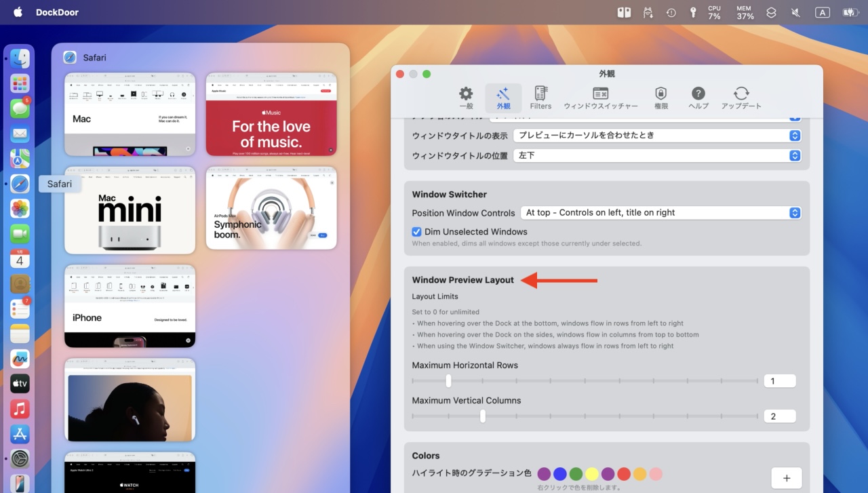868x493 pixels.
Task: Click the key icon in menu bar
Action: [692, 12]
